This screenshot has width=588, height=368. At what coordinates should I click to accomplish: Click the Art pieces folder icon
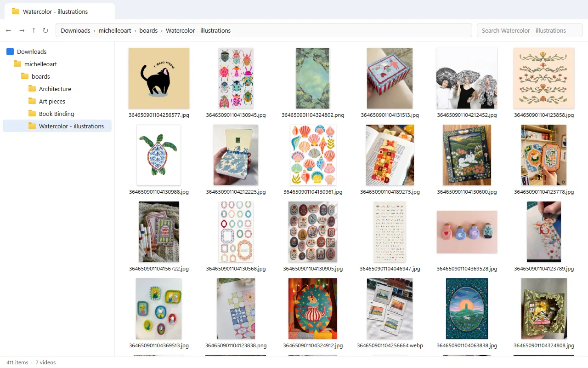(x=32, y=101)
